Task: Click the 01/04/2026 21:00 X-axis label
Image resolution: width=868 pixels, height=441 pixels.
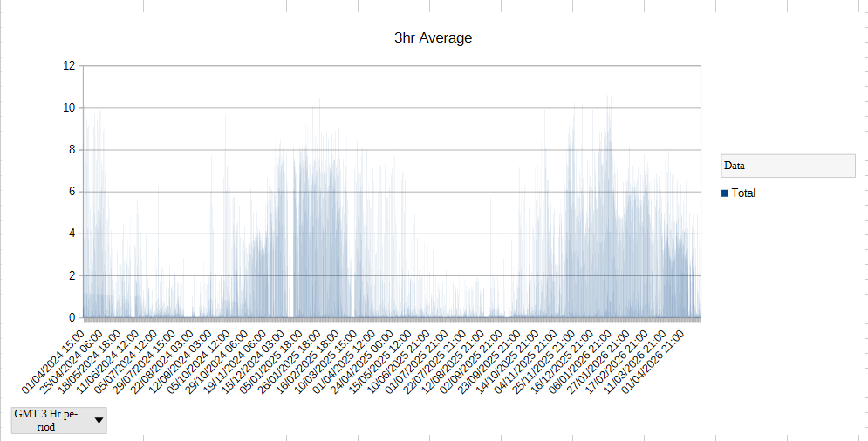Action: (657, 359)
